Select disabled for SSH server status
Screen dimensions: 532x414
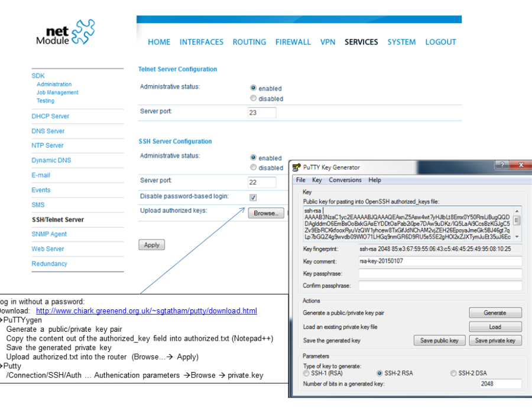point(253,167)
